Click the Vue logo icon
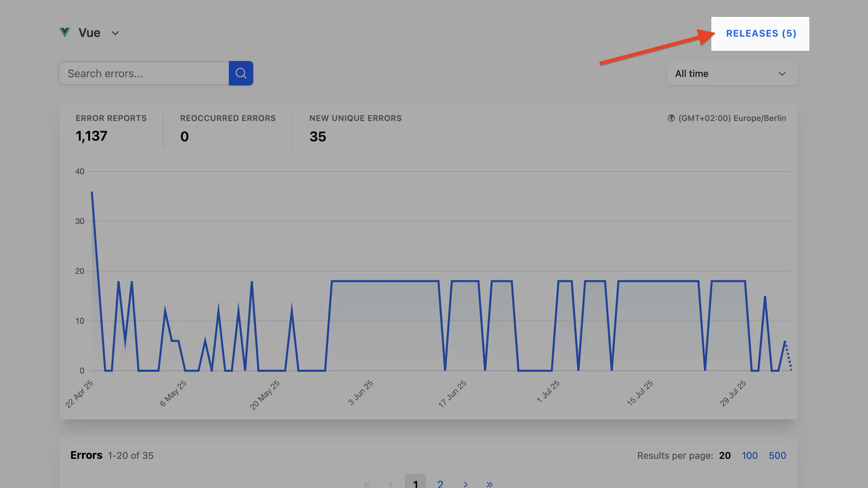Screen dimensions: 868x488 click(65, 33)
